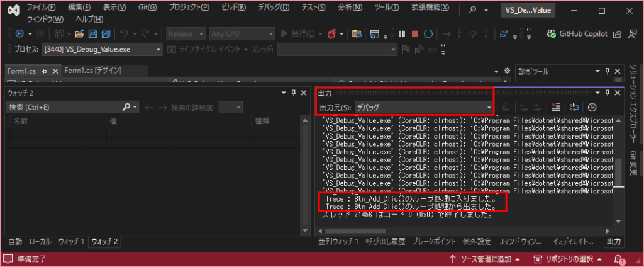Open the Output panel window-position dropdown arrow
The width and height of the screenshot is (644, 267).
click(x=598, y=93)
